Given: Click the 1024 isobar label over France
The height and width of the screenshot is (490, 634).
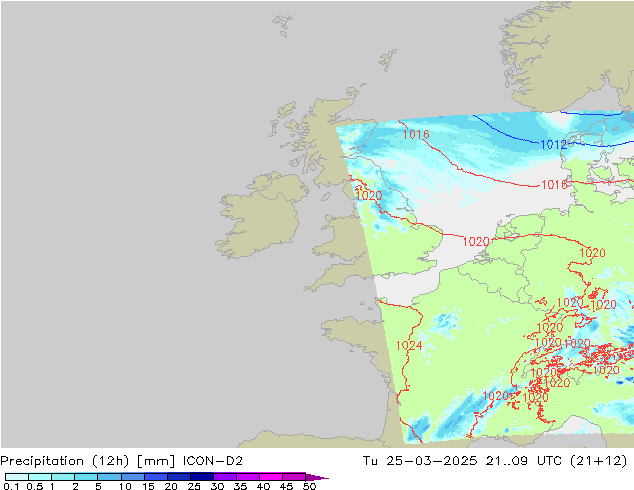Looking at the screenshot, I should [409, 346].
